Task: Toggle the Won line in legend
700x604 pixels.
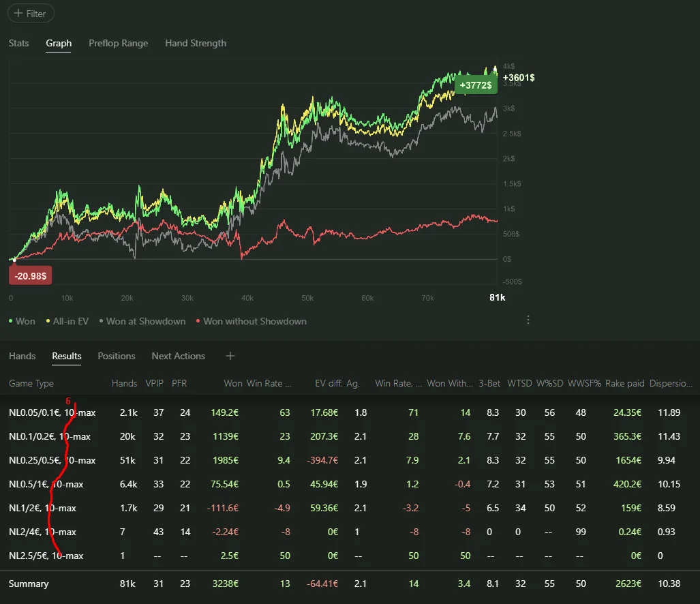Action: click(x=22, y=321)
